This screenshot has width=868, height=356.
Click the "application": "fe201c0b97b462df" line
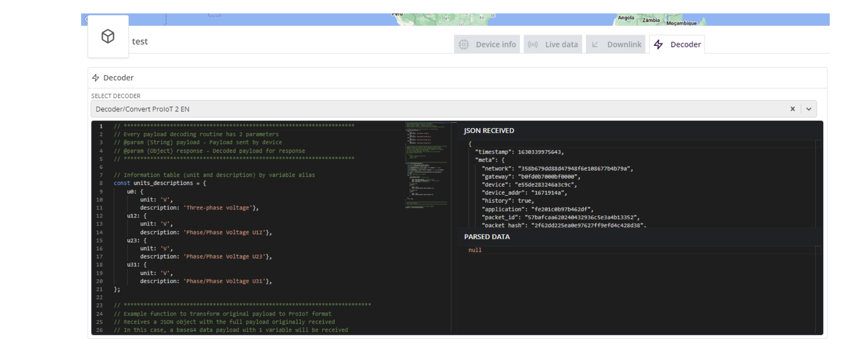click(537, 209)
